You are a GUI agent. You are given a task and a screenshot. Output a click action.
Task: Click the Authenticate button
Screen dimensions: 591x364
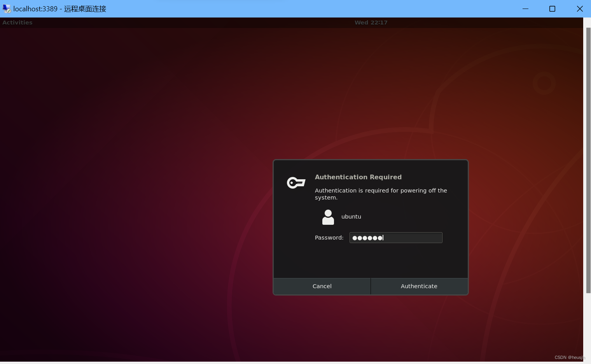tap(419, 286)
